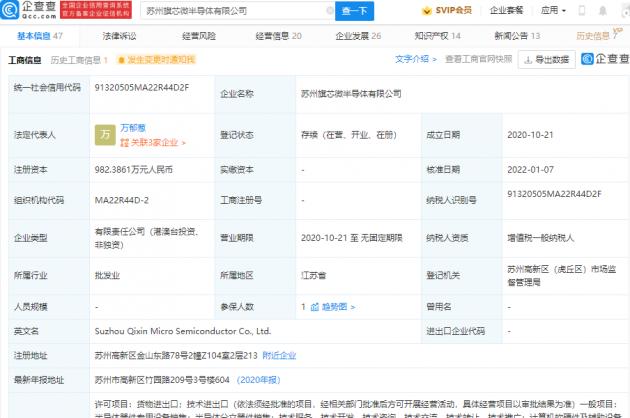Click the 参保人数 trend chart icon

(315, 307)
